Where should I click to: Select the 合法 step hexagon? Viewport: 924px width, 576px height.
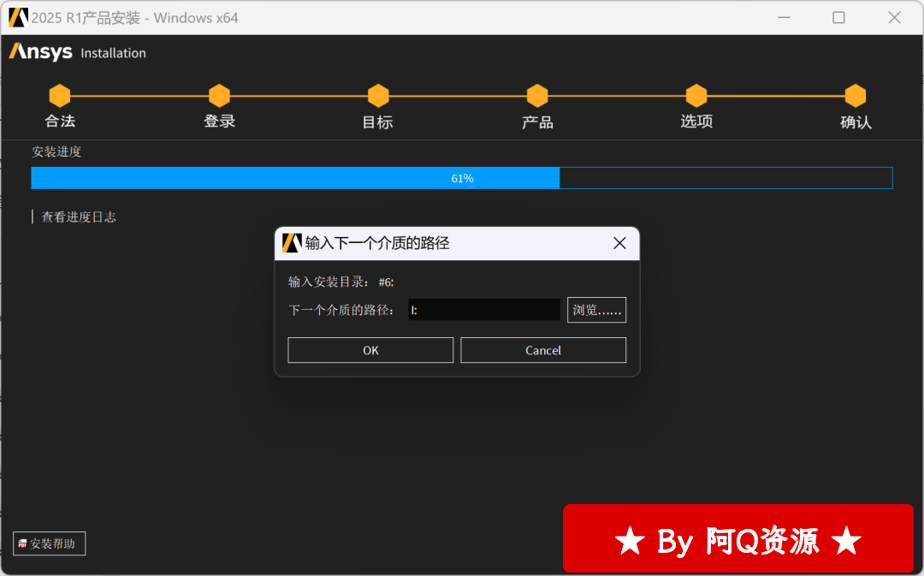click(60, 96)
